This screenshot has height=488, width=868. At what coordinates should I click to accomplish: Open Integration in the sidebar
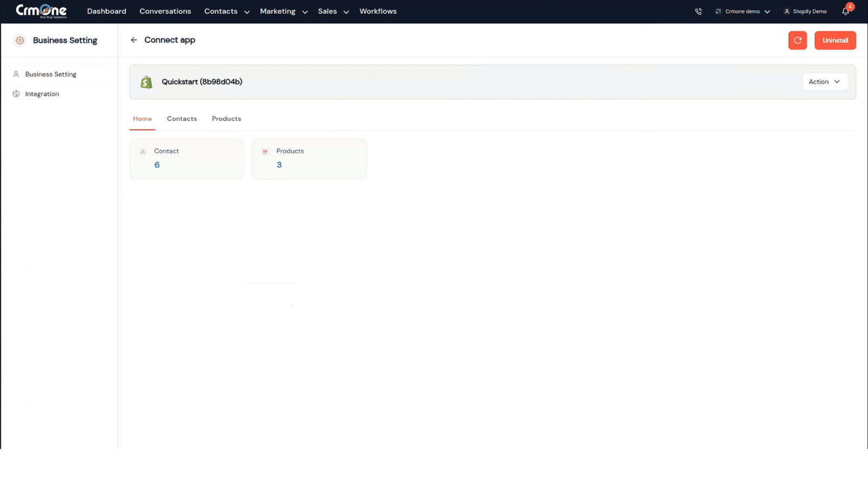[42, 94]
